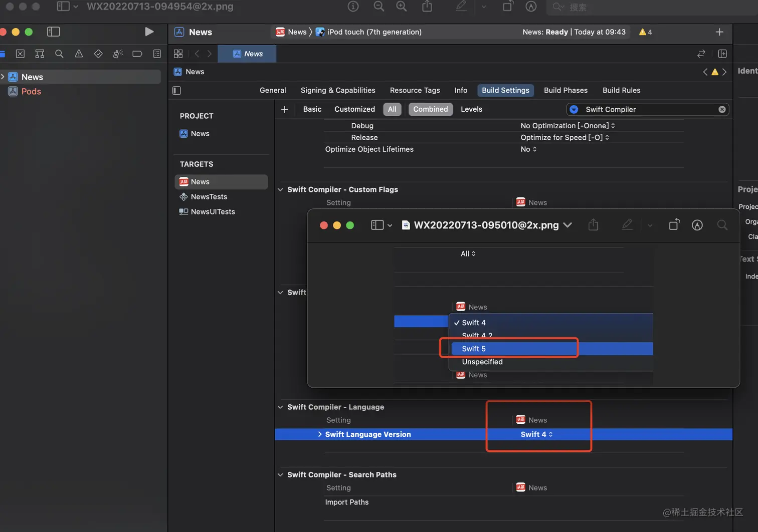Select News under PROJECT
The height and width of the screenshot is (532, 758).
[x=200, y=134]
